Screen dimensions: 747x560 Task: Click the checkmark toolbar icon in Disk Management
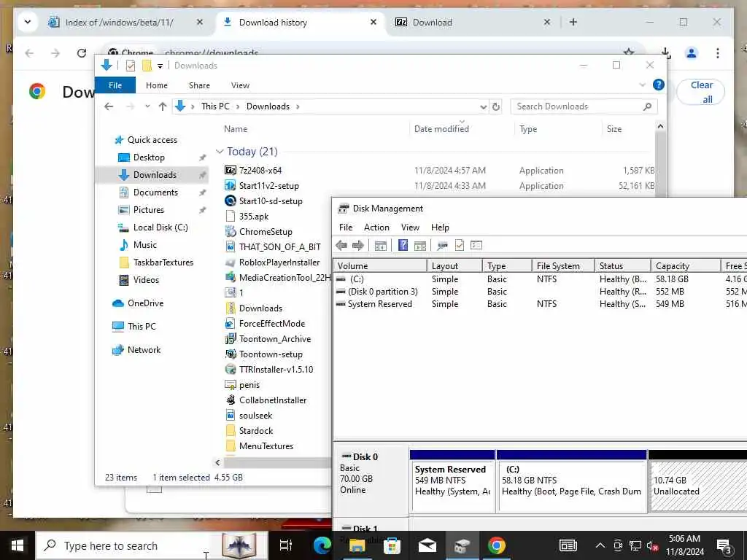(x=460, y=245)
